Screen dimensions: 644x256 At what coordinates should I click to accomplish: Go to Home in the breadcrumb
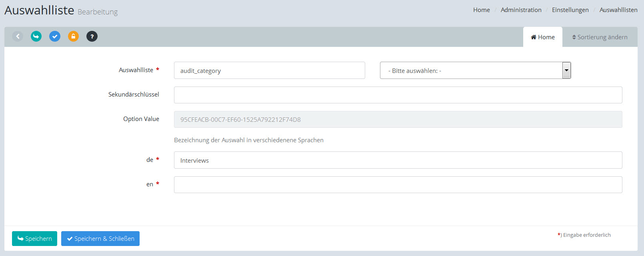tap(481, 10)
